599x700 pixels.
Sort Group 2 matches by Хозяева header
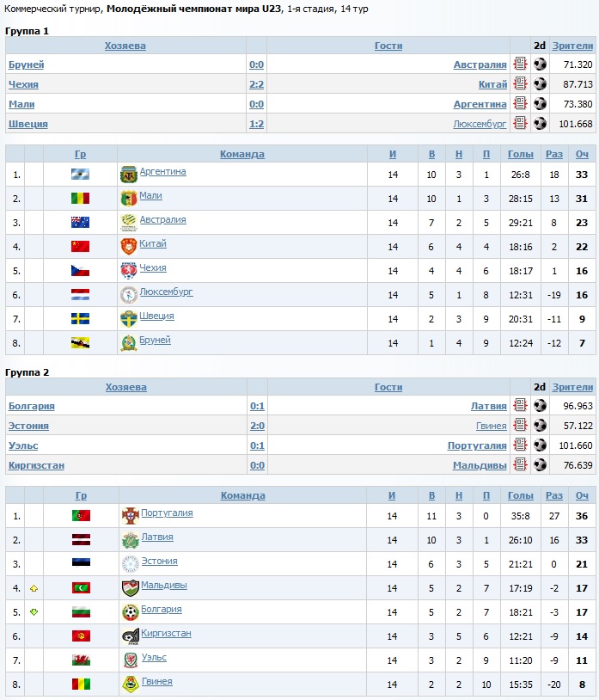pos(125,387)
